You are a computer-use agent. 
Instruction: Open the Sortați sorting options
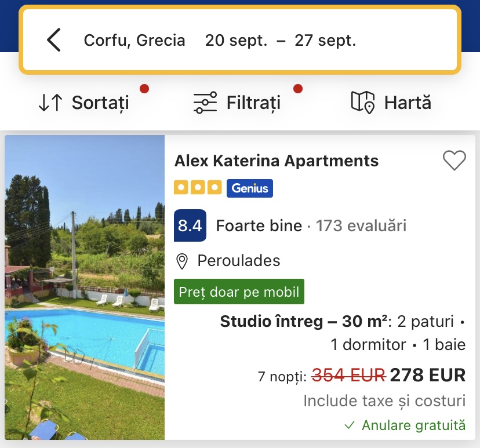pyautogui.click(x=100, y=103)
